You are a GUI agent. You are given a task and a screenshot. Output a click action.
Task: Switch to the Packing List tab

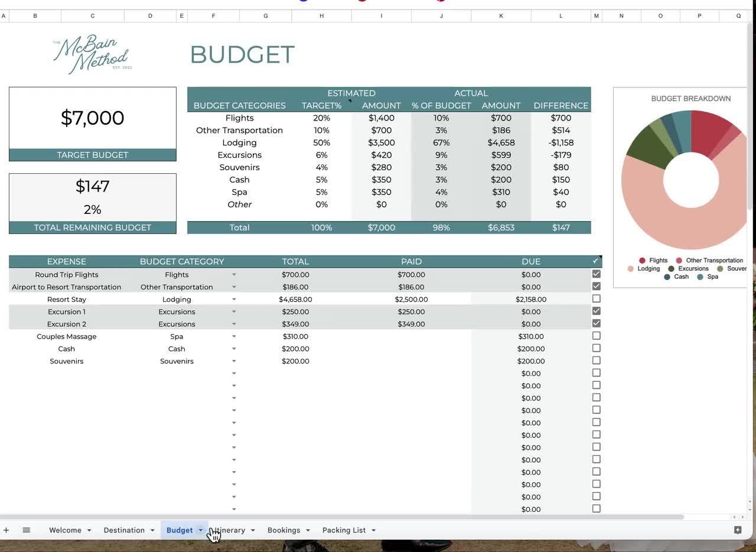(343, 530)
